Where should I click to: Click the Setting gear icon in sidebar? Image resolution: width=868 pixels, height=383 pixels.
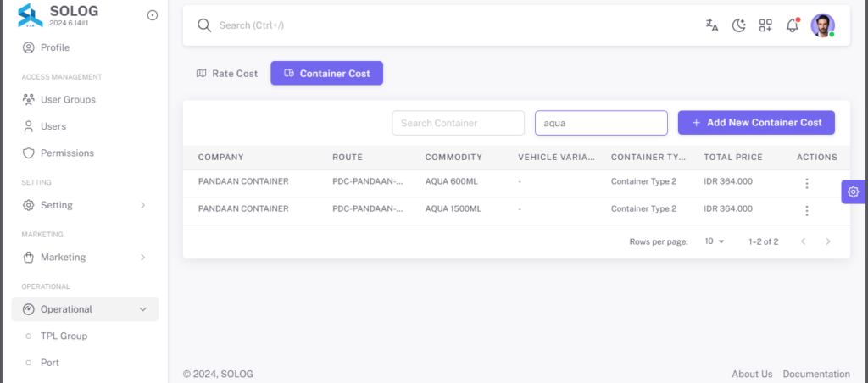pyautogui.click(x=28, y=205)
